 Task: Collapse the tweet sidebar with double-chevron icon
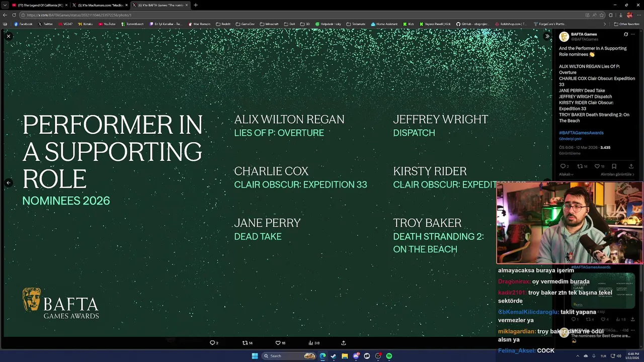click(x=547, y=36)
